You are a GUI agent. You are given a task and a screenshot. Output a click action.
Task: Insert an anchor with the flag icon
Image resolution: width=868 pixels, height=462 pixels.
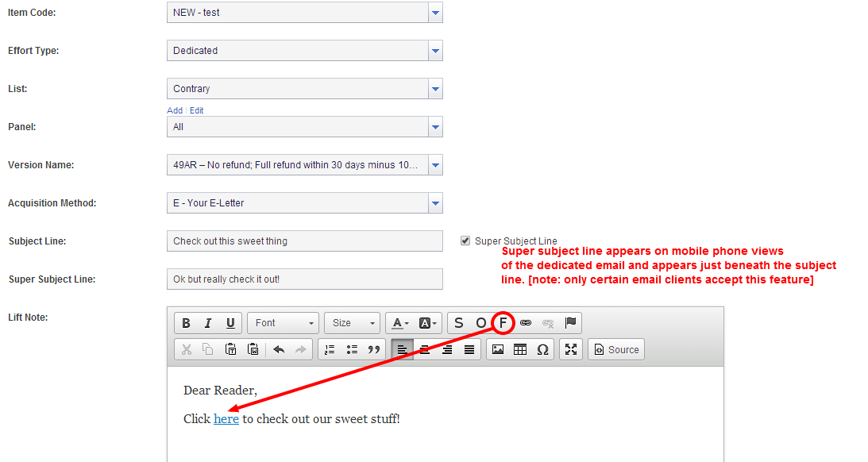[x=570, y=323]
